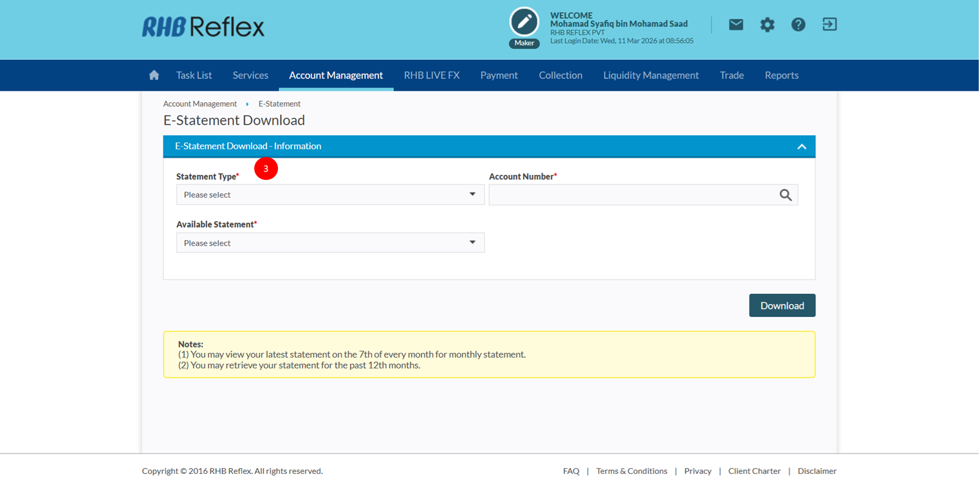Open the Reports menu
Viewport: 980px width, 501px height.
[781, 75]
